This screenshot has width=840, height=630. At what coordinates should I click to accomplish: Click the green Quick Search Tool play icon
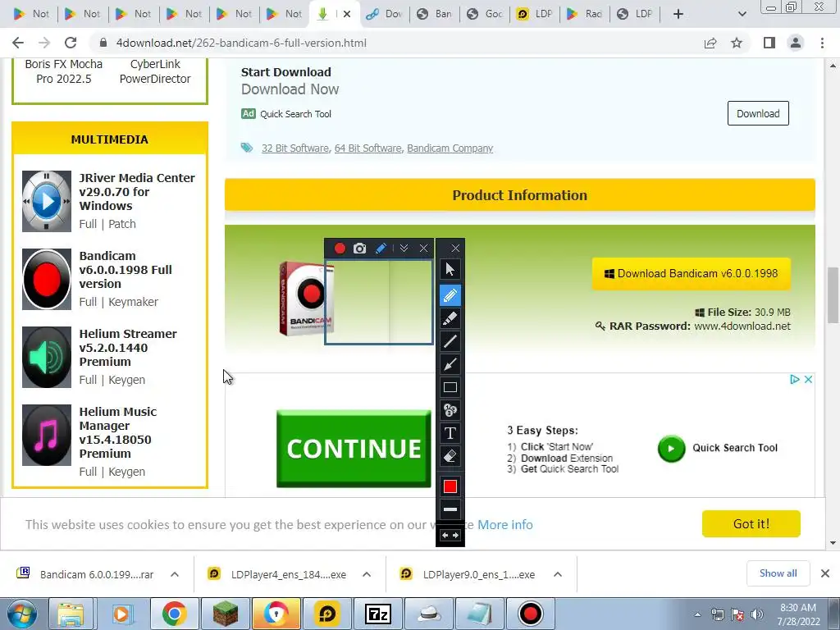tap(671, 449)
